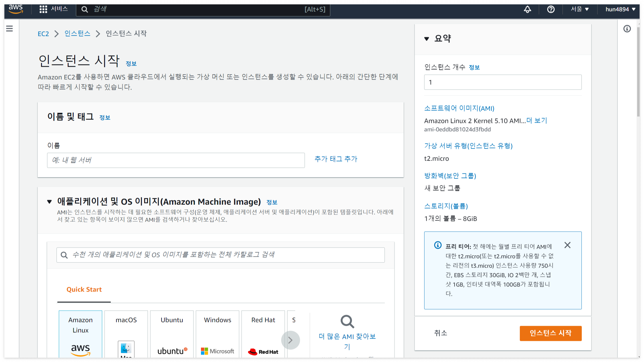Viewport: 644px width, 362px height.
Task: Dismiss the free tier info box
Action: [x=567, y=245]
